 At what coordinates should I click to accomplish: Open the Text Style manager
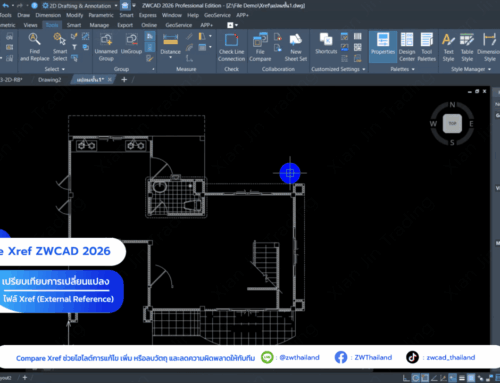click(x=448, y=47)
